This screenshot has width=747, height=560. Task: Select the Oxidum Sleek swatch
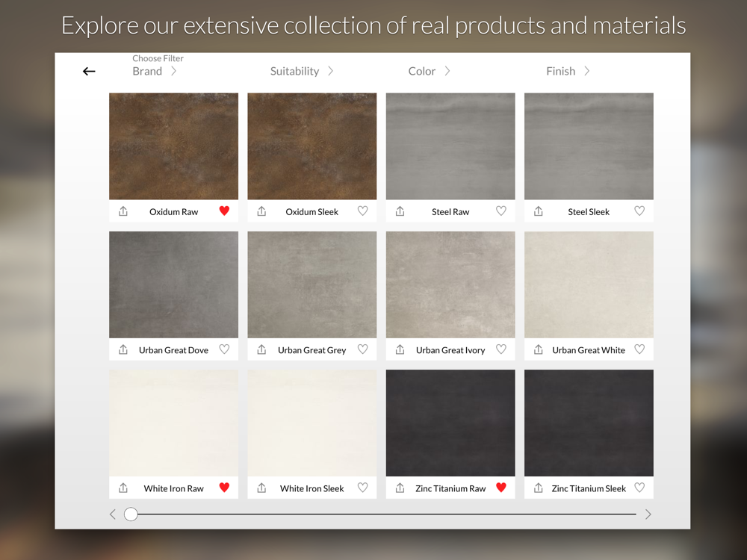(x=312, y=146)
